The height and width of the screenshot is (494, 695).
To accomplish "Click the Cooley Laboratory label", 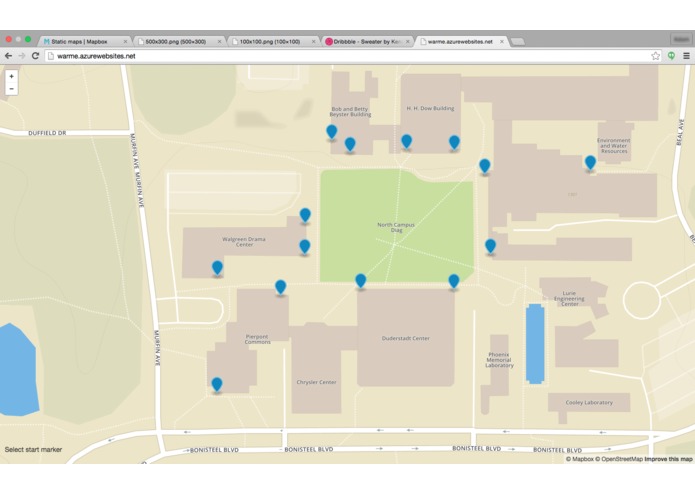I will 589,402.
